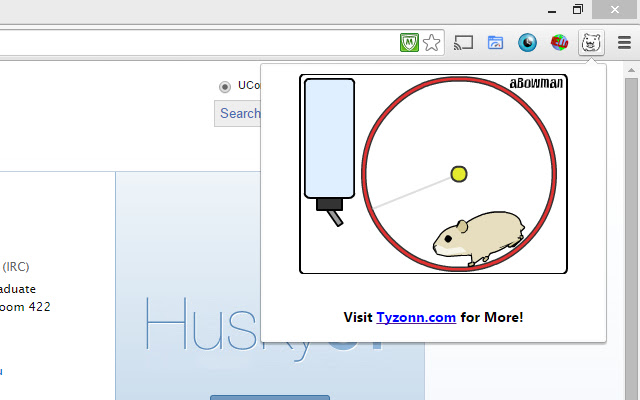
Task: Select the UConn radio button
Action: click(224, 87)
